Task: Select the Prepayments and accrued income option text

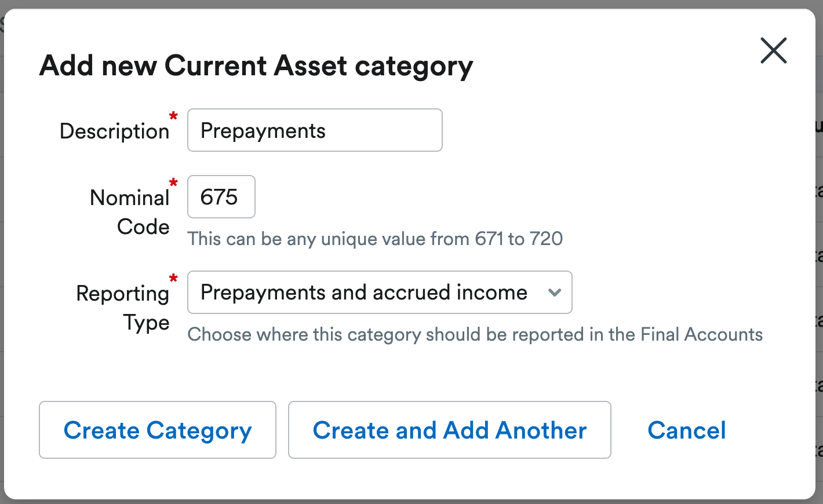Action: 363,293
